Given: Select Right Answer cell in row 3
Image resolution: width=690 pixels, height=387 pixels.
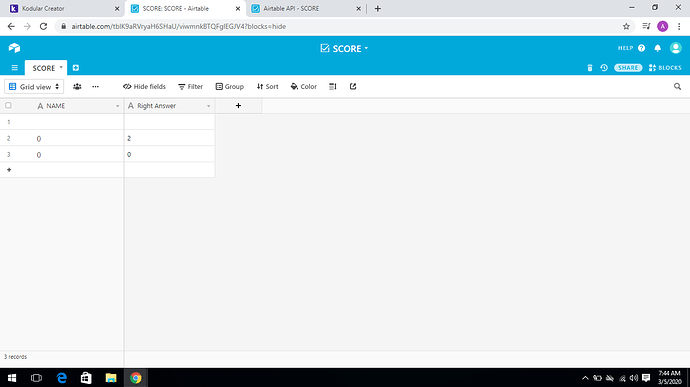Looking at the screenshot, I should 169,155.
